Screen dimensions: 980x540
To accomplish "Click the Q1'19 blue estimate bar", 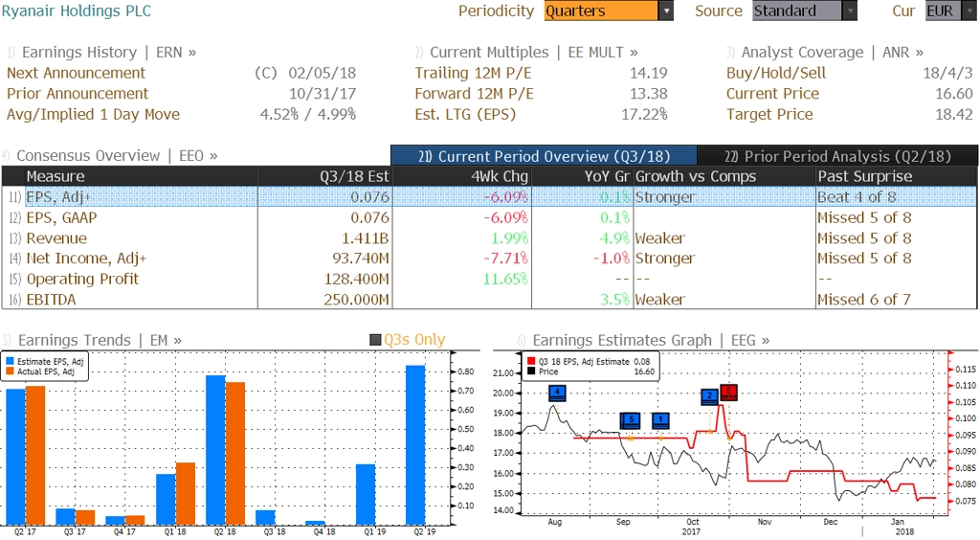I will click(366, 494).
